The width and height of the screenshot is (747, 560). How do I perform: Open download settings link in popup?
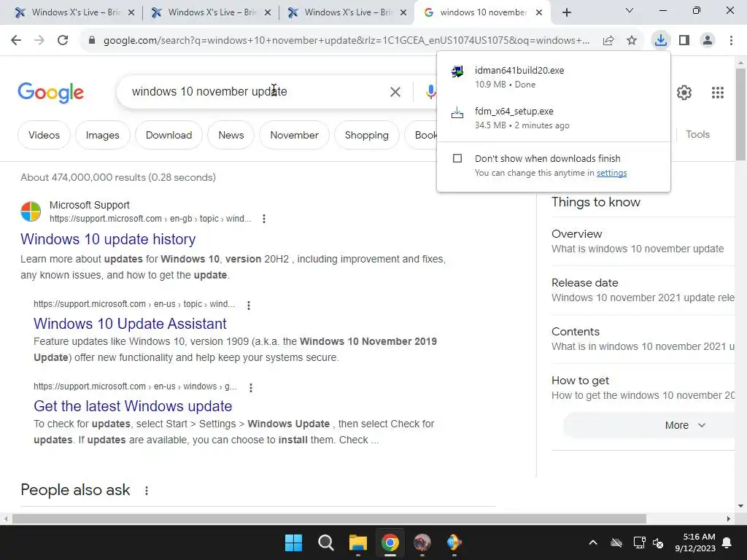click(612, 173)
